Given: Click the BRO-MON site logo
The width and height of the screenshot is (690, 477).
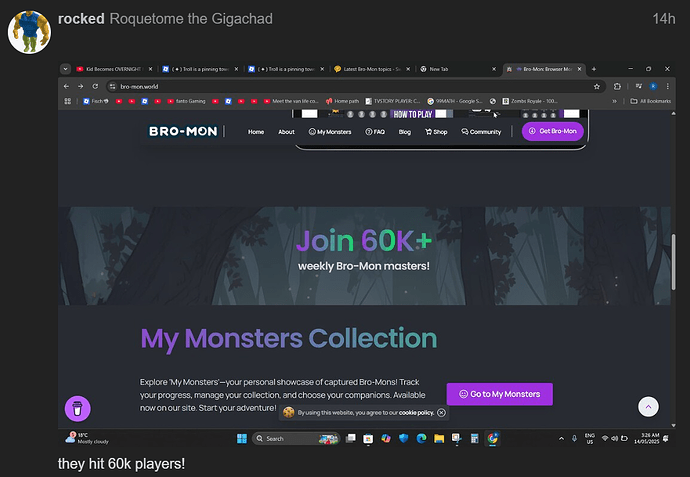Looking at the screenshot, I should 183,132.
